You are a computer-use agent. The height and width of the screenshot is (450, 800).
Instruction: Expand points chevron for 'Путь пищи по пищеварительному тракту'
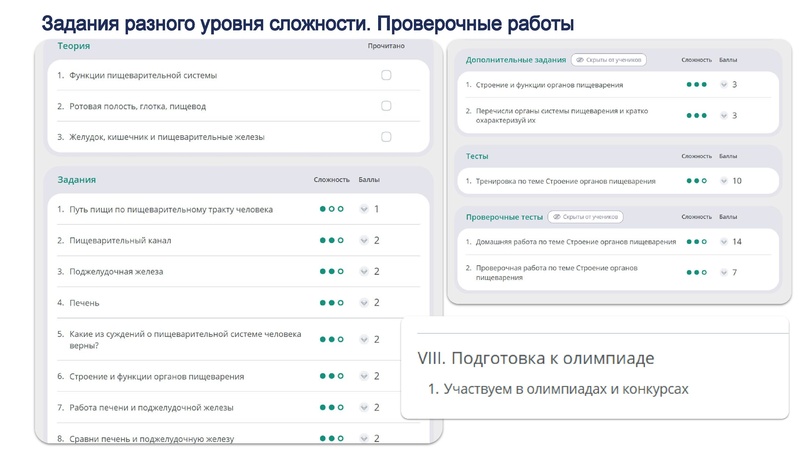click(364, 209)
